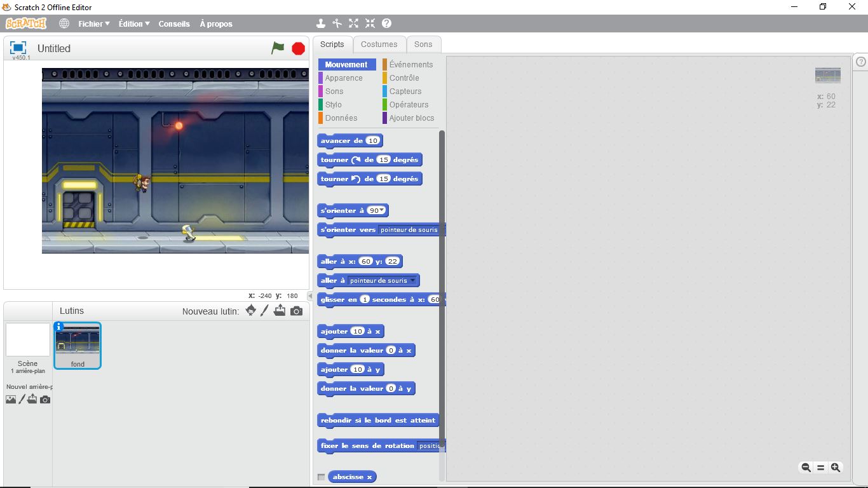Zoom in the scripts area

pos(836,468)
